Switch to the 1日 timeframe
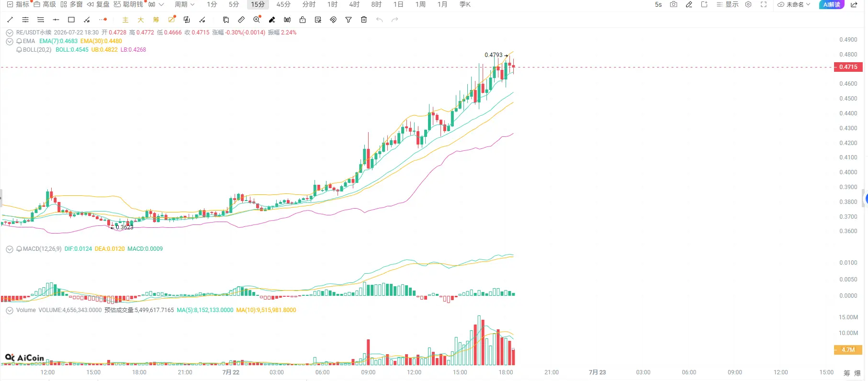 (398, 4)
